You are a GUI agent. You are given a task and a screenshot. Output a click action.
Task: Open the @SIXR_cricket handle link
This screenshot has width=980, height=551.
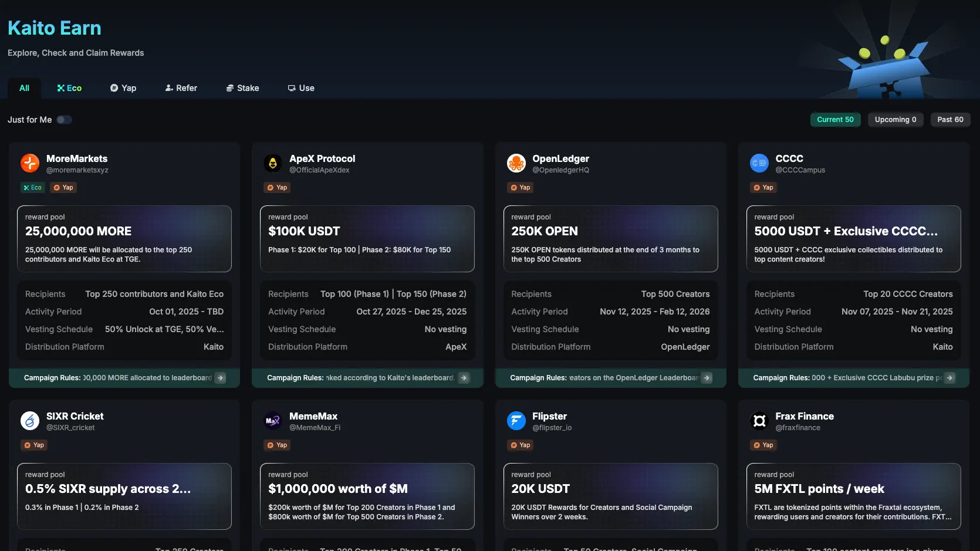[x=70, y=428]
